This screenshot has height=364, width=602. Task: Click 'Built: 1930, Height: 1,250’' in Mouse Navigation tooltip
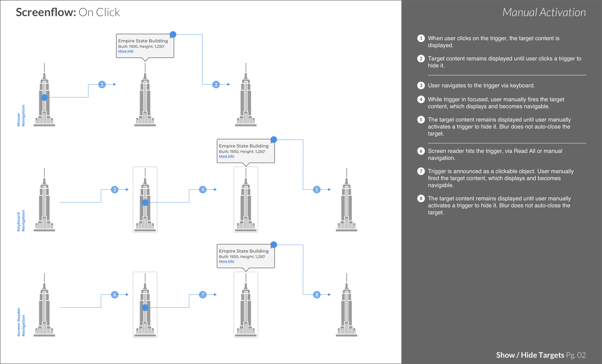141,46
